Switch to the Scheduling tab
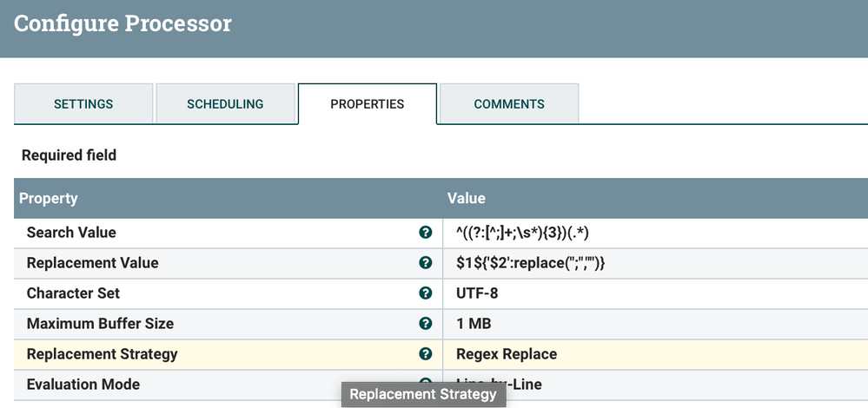The height and width of the screenshot is (408, 868). [225, 104]
